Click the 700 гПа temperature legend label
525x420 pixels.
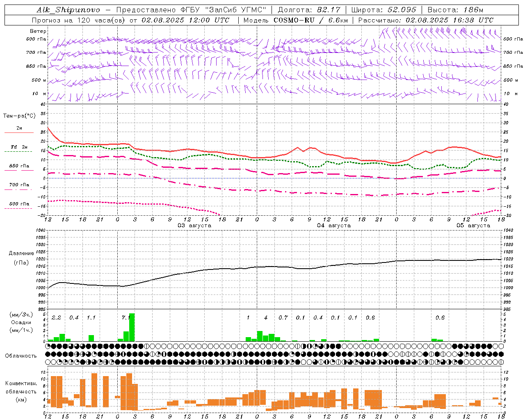click(19, 185)
